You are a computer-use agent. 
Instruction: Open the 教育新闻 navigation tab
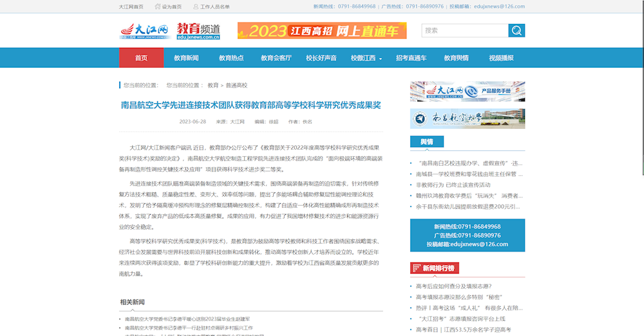coord(186,58)
